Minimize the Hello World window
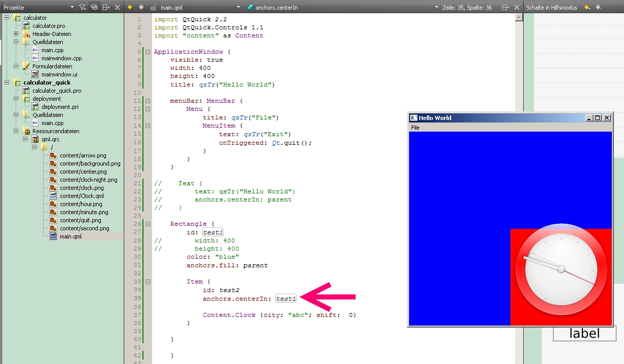This screenshot has width=624, height=364. pyautogui.click(x=590, y=117)
